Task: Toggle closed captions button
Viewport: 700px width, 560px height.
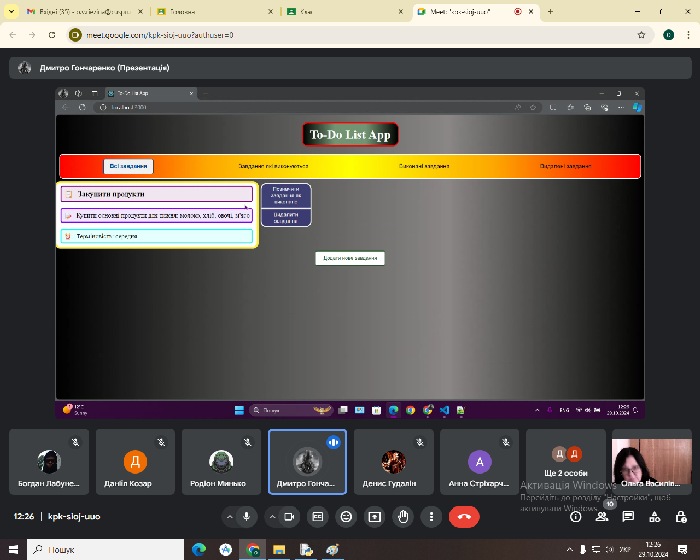Action: click(x=318, y=517)
